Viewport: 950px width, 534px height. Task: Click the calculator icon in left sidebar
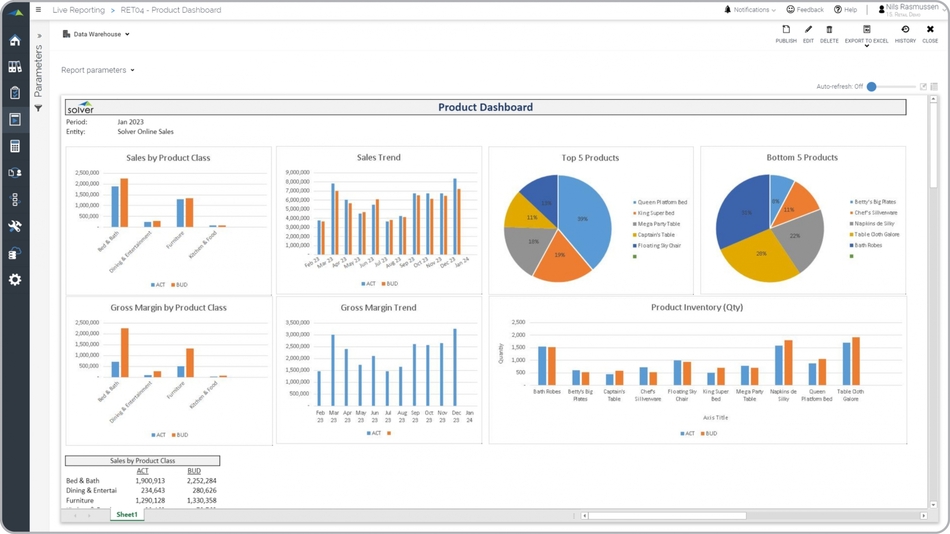[15, 146]
